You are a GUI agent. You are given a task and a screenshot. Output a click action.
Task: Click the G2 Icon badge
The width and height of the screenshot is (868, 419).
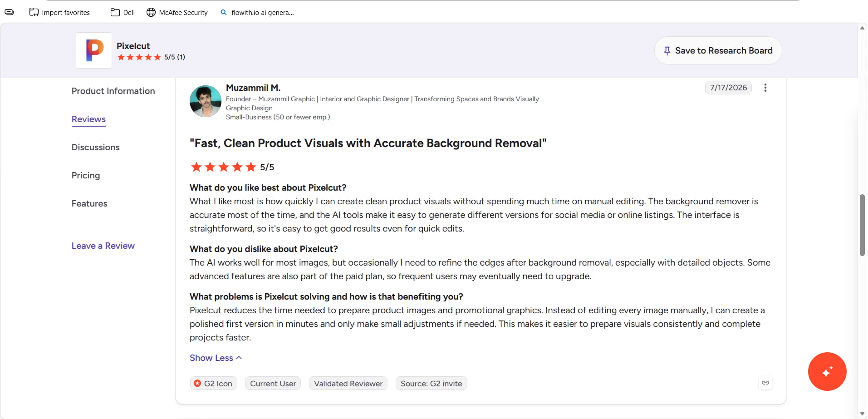214,384
